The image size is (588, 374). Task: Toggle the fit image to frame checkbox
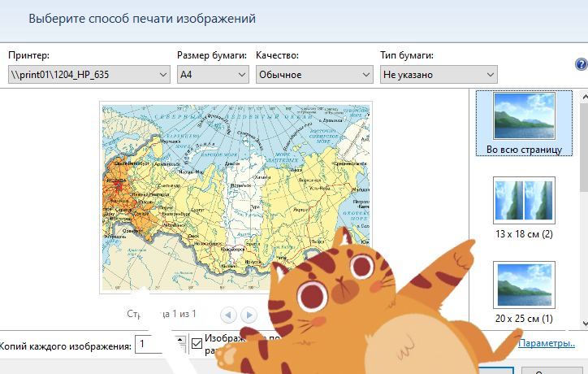point(197,345)
